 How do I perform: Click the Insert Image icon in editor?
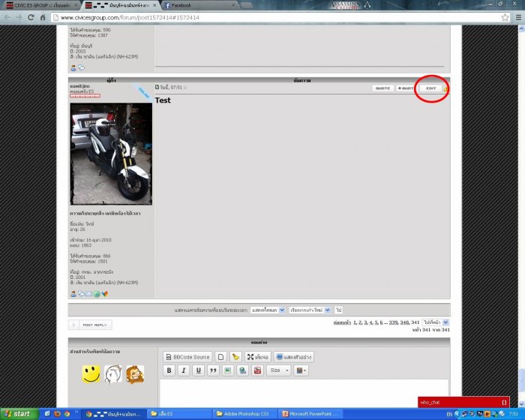click(228, 370)
